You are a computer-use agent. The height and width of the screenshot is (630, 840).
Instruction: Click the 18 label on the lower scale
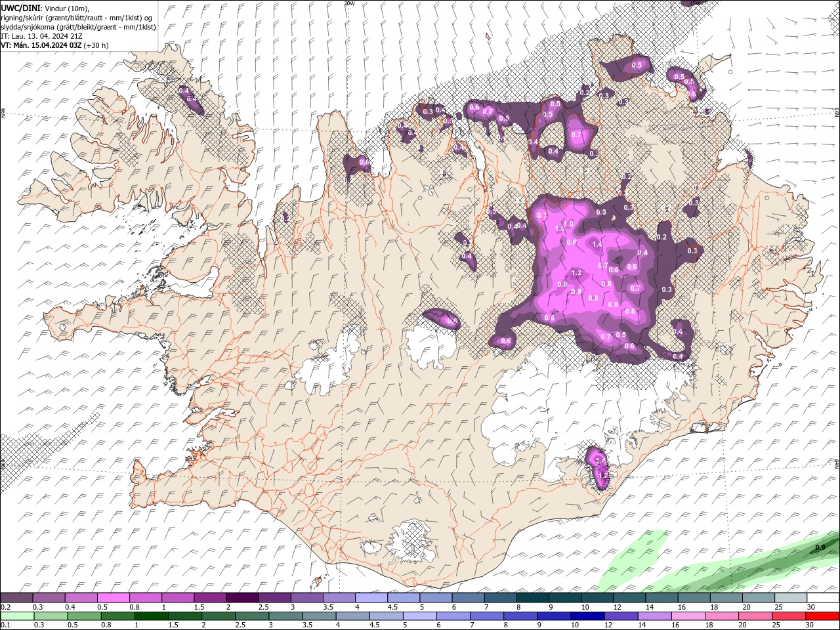click(x=711, y=625)
